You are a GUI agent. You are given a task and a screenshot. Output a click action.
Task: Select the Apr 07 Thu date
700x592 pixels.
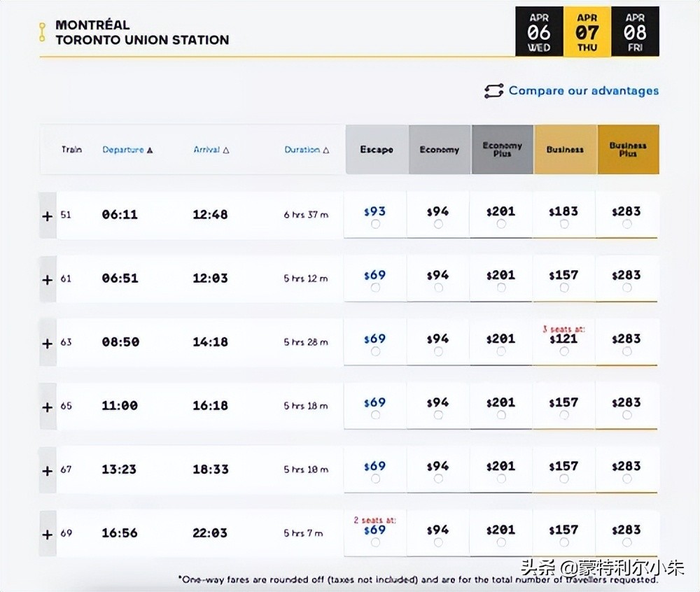point(587,31)
